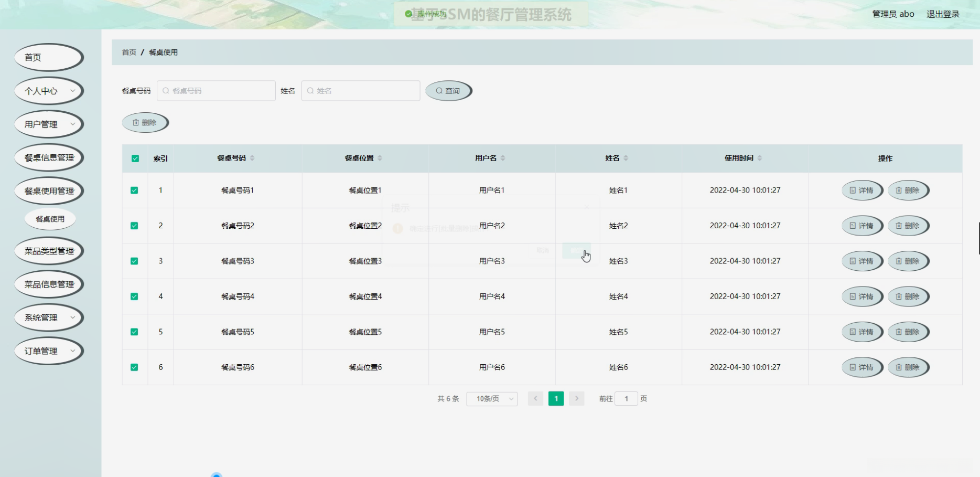
Task: Uncheck the checkbox for row 餐桌号码6
Action: point(134,367)
